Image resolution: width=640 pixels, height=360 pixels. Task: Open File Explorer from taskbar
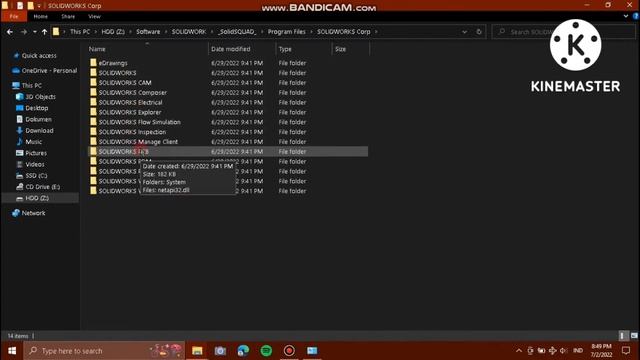coord(197,351)
